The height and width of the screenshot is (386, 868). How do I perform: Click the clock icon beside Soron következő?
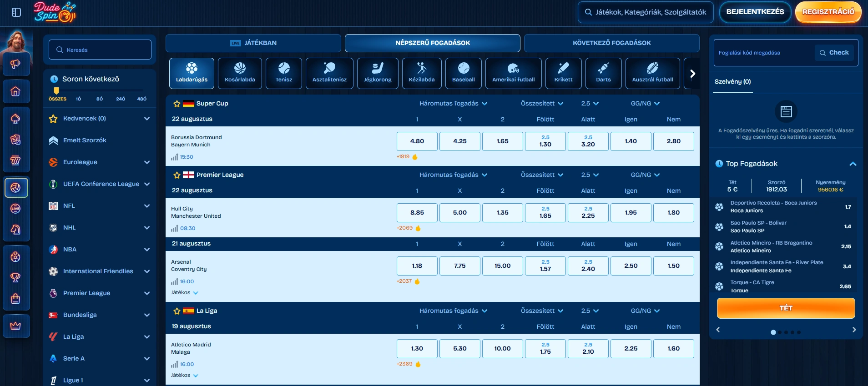click(54, 79)
